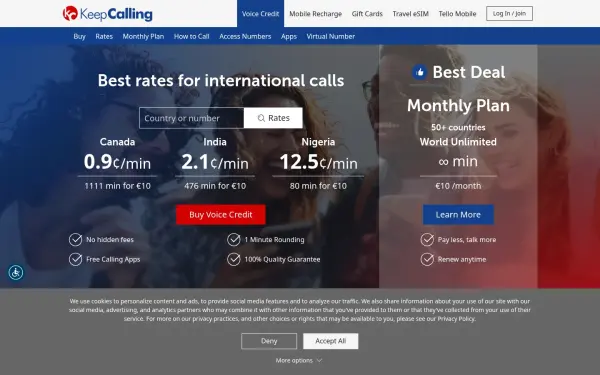
Task: Focus the Country or number field
Action: (191, 118)
